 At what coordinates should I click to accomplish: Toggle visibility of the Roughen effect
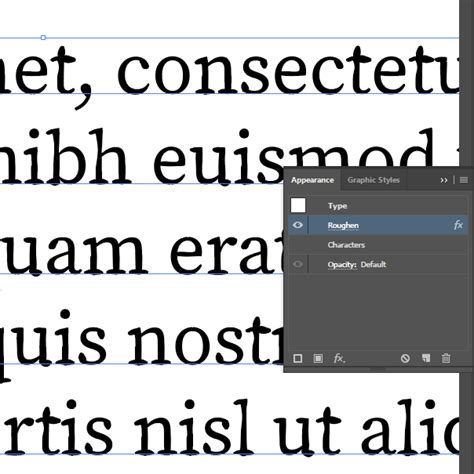pyautogui.click(x=298, y=225)
